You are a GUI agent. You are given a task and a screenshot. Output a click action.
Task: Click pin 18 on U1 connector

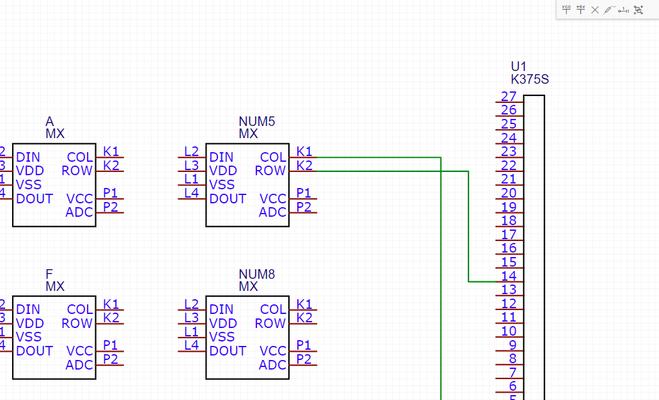click(x=509, y=222)
